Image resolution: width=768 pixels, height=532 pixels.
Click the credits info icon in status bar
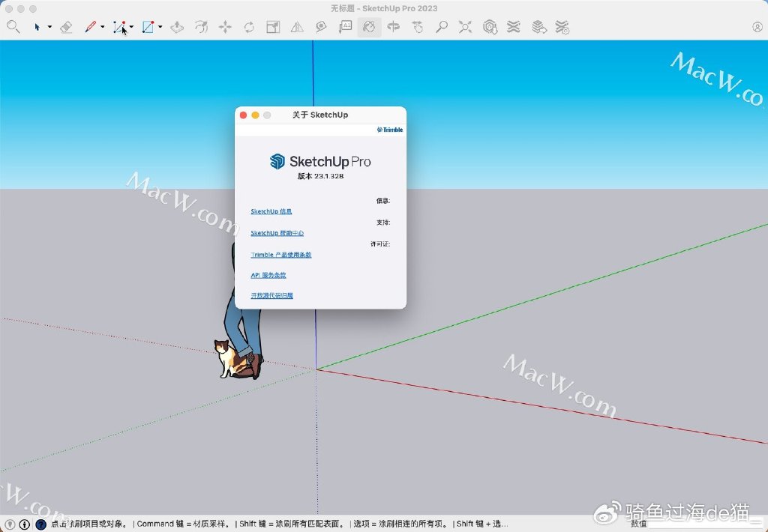[x=24, y=525]
